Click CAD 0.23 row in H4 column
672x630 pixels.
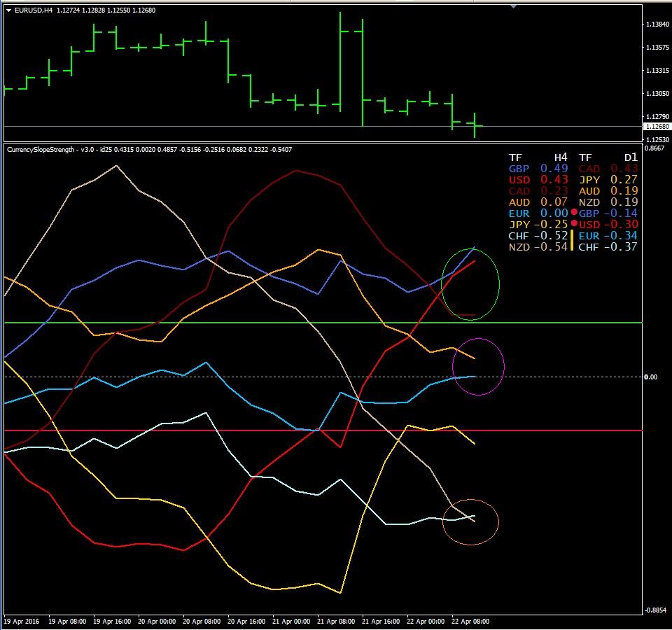[x=538, y=190]
